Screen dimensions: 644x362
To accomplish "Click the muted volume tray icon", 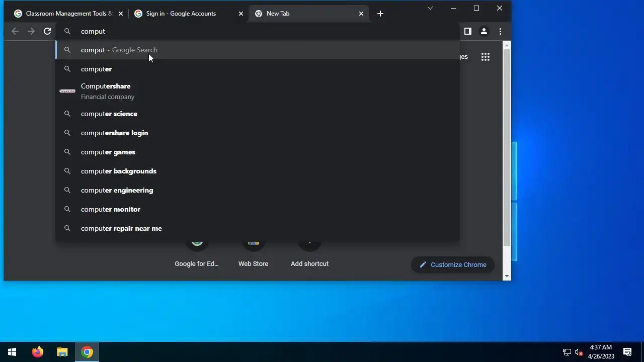I will click(579, 352).
